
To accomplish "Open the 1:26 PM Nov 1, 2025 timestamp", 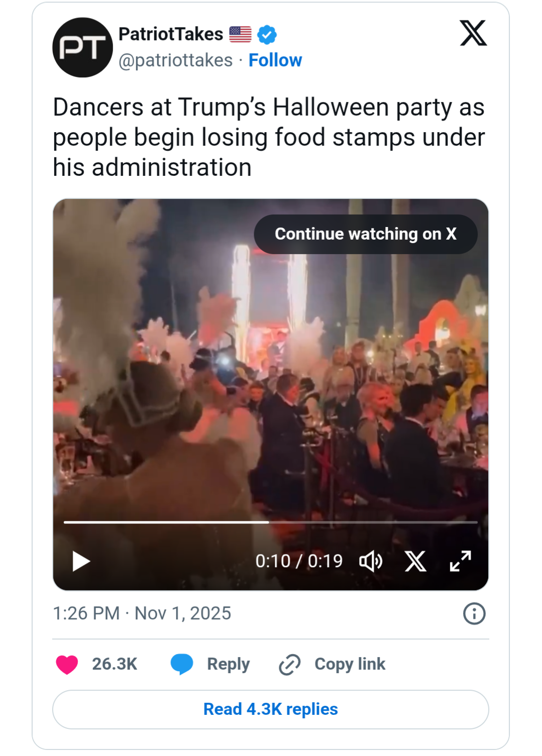I will pos(142,613).
